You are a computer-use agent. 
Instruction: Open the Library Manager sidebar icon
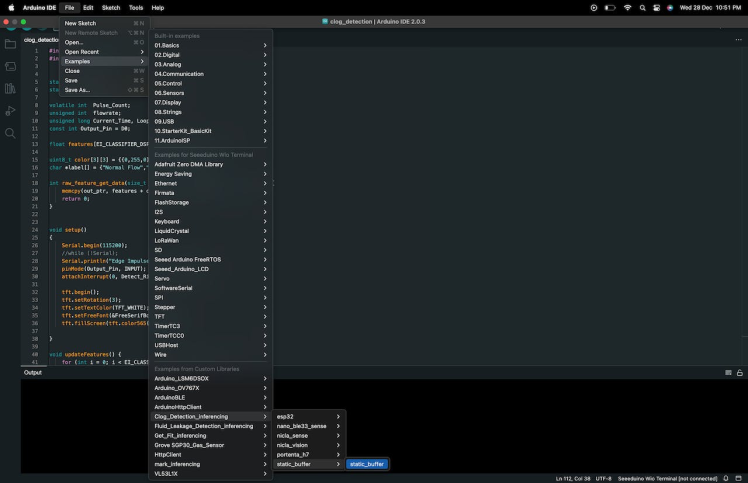[x=10, y=88]
